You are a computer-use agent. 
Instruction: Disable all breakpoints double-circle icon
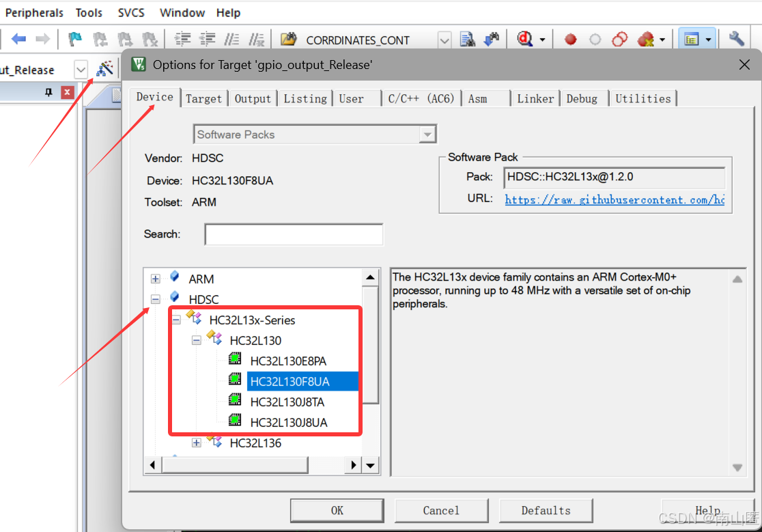(619, 40)
